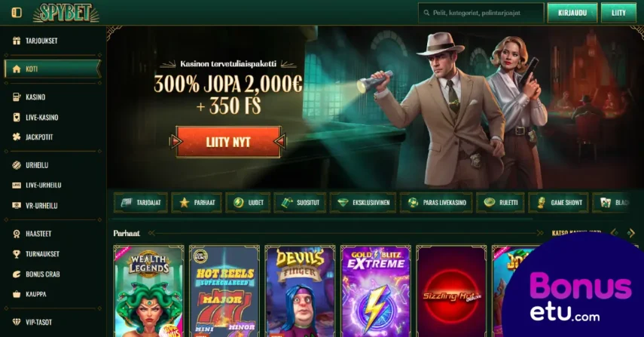Open the Sizzling Hot game thumbnail
The height and width of the screenshot is (337, 644).
451,291
